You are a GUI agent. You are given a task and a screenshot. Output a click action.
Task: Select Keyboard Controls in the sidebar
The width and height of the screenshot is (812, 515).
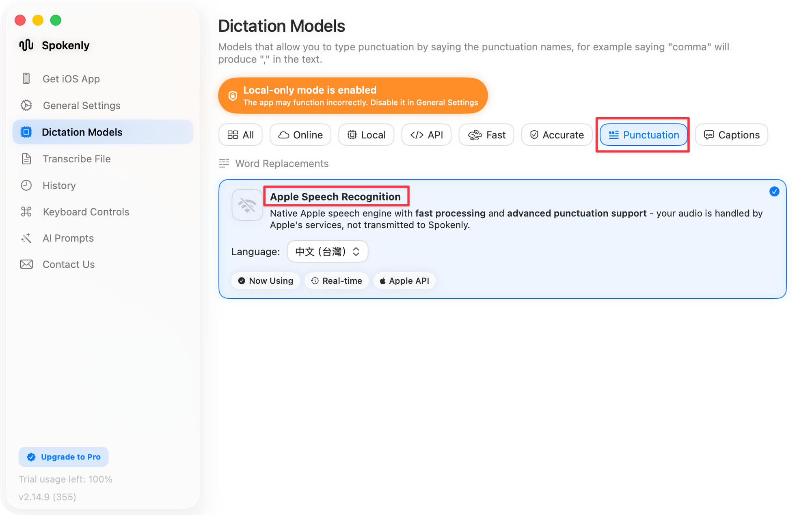pos(86,211)
